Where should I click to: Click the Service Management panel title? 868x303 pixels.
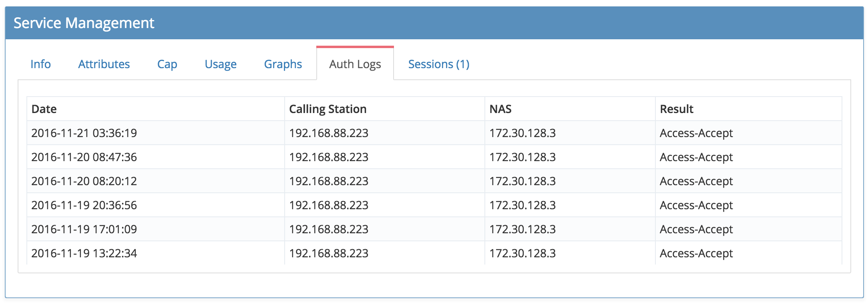pos(84,23)
